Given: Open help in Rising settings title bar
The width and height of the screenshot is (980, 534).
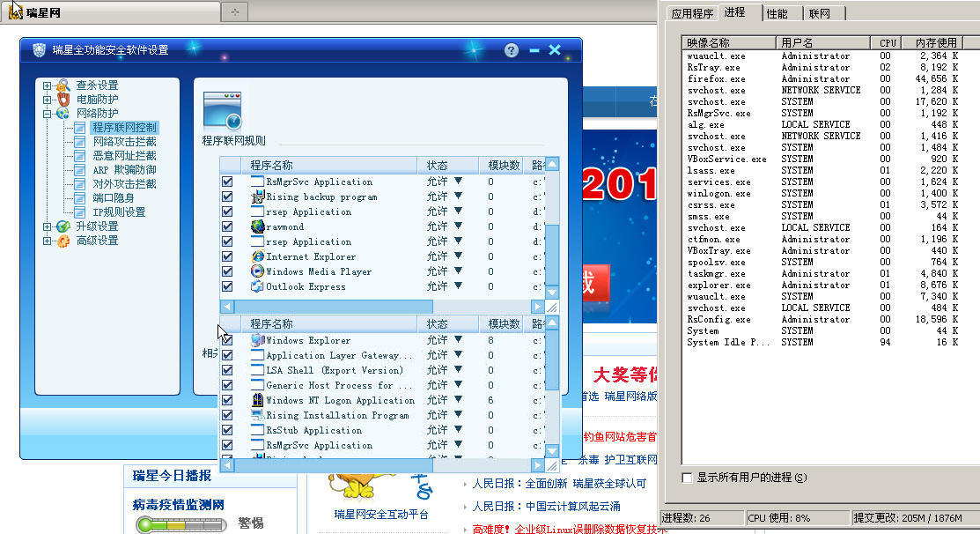Looking at the screenshot, I should (512, 50).
